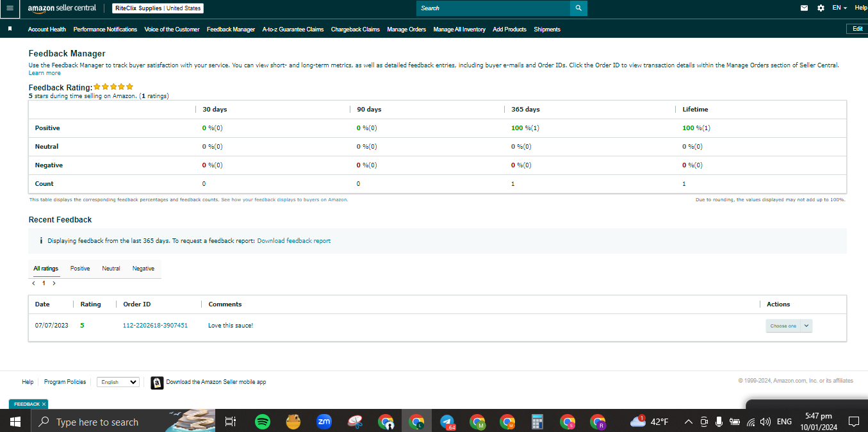Viewport: 868px width, 432px height.
Task: Close the FEEDBACK tab widget
Action: coord(44,404)
